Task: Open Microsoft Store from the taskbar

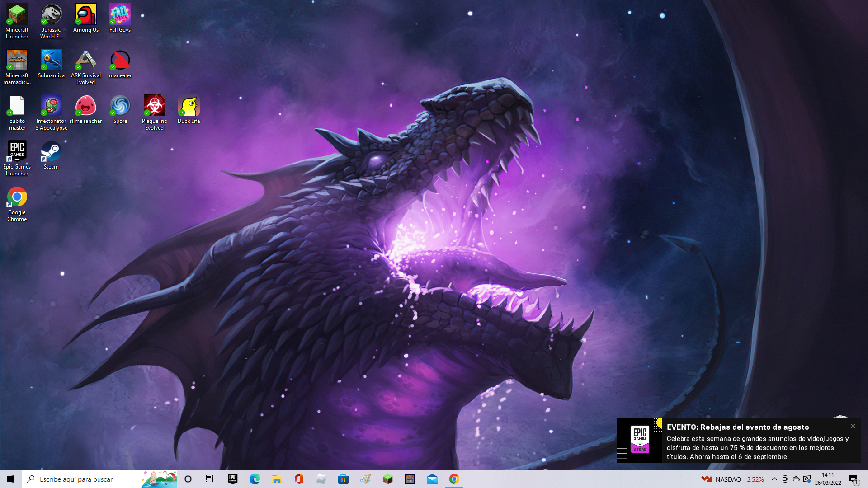Action: click(344, 479)
